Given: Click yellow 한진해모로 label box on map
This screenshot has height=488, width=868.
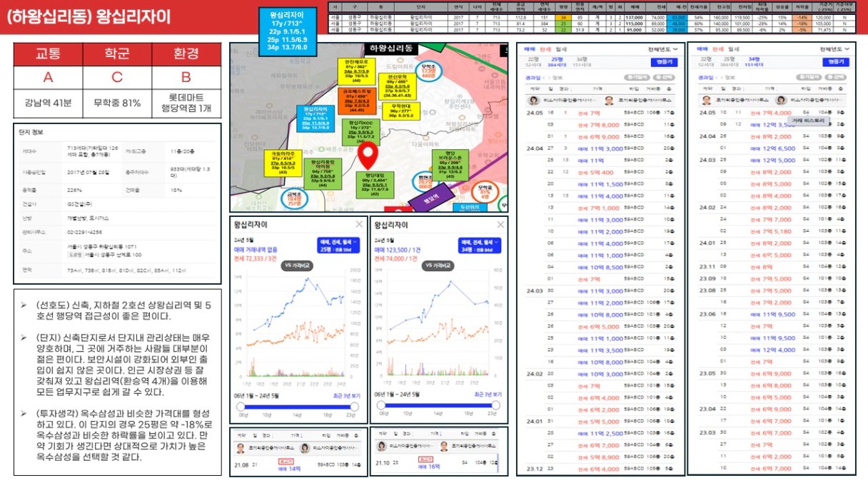Looking at the screenshot, I should 358,71.
